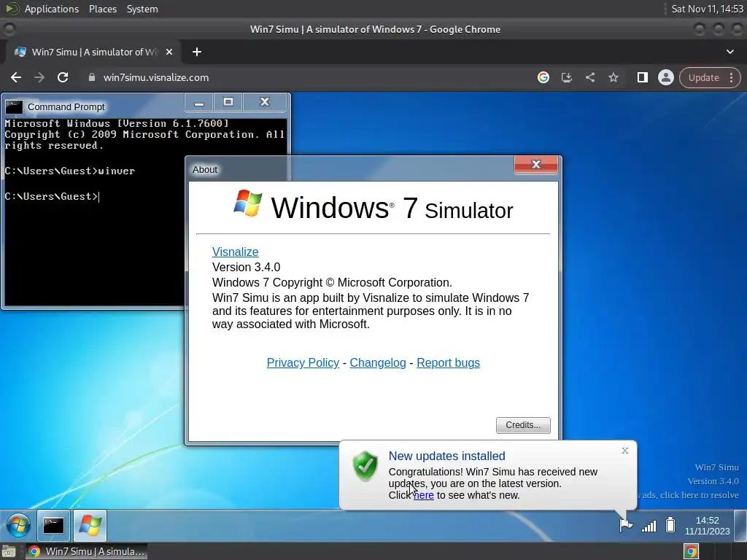
Task: Open Action Center flag icon in tray
Action: [x=625, y=525]
